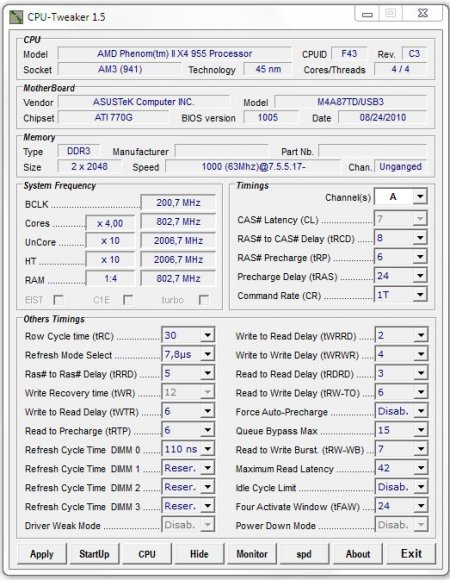Image resolution: width=450 pixels, height=580 pixels.
Task: Click the memory speed 1000 (63Mhz)@7.5.5.17- value
Action: point(253,167)
